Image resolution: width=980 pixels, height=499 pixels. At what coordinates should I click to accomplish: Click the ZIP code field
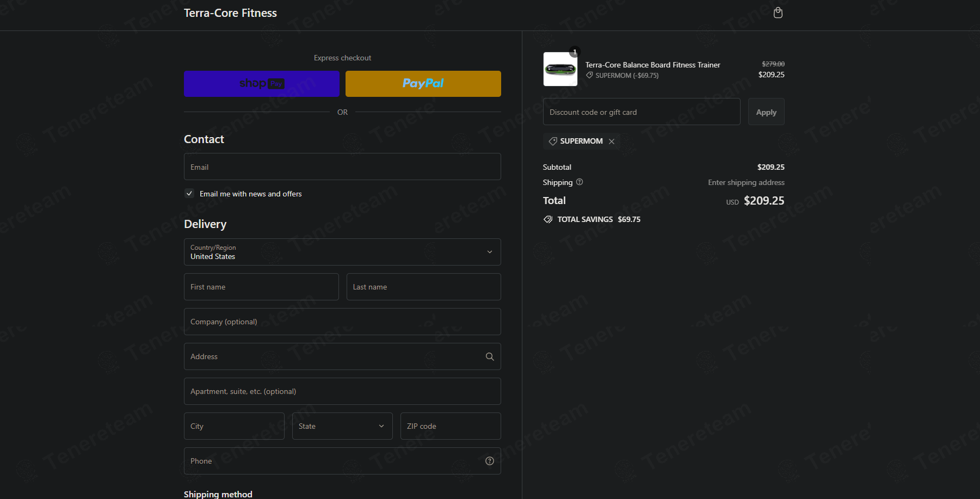point(451,426)
